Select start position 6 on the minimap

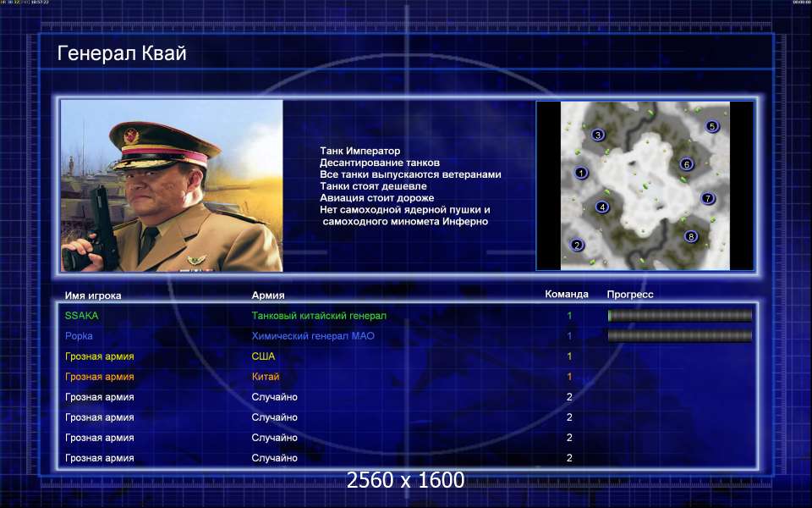(687, 164)
